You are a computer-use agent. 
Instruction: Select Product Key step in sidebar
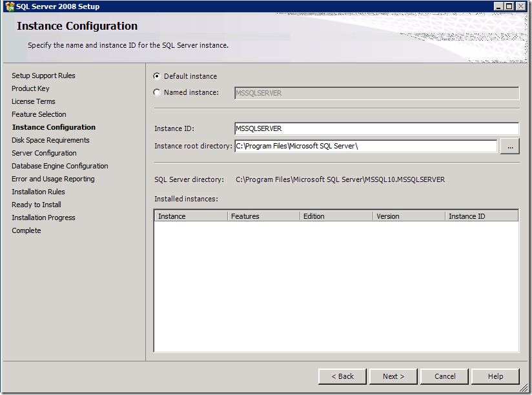(x=30, y=88)
